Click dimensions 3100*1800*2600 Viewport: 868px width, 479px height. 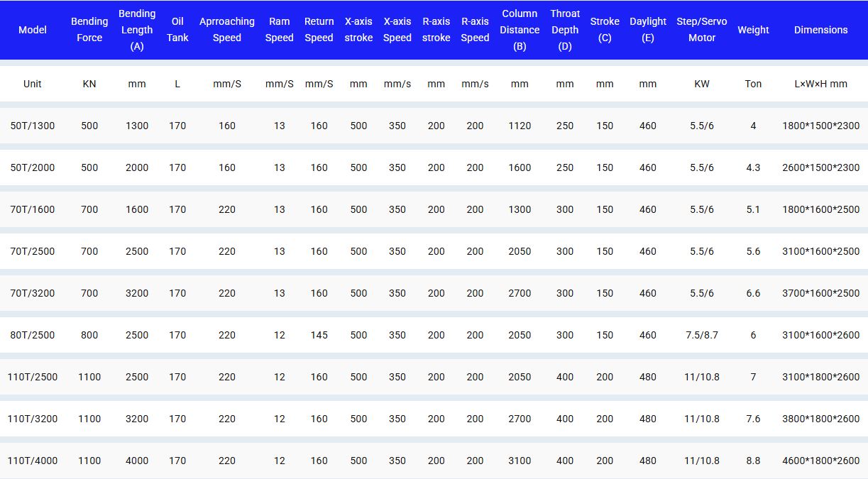(821, 377)
